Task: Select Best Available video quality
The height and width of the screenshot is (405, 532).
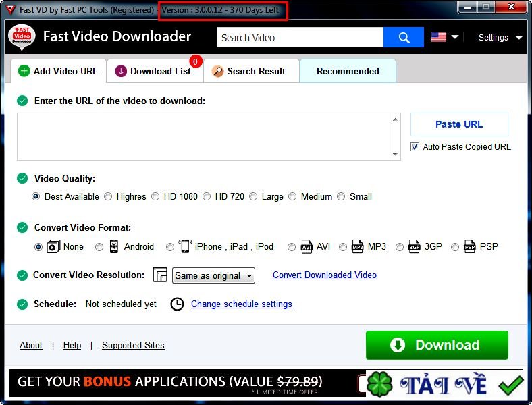Action: (36, 196)
